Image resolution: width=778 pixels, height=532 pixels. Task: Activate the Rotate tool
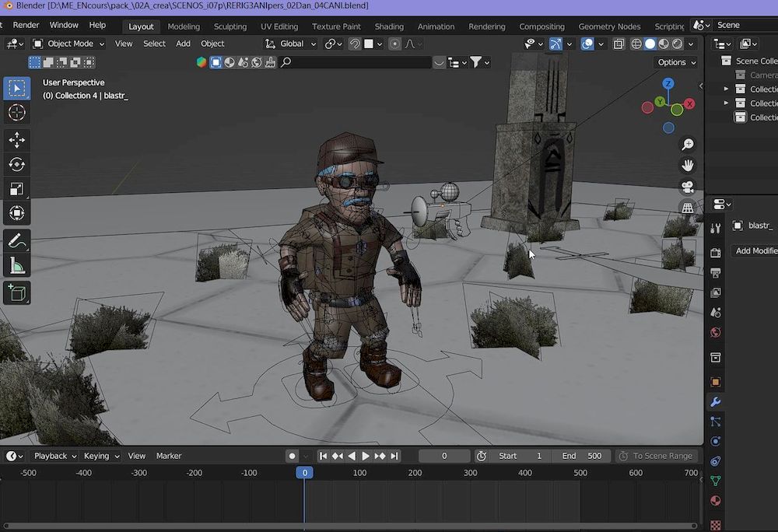[16, 164]
